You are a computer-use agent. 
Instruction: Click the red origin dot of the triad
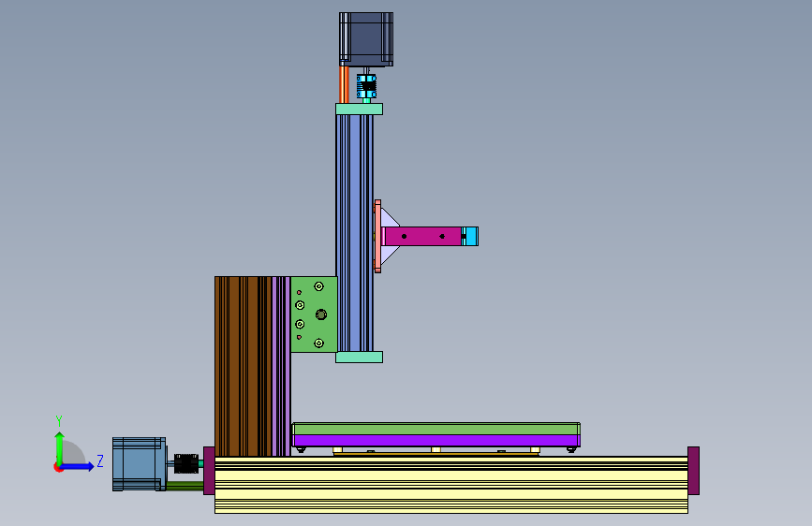[x=58, y=467]
